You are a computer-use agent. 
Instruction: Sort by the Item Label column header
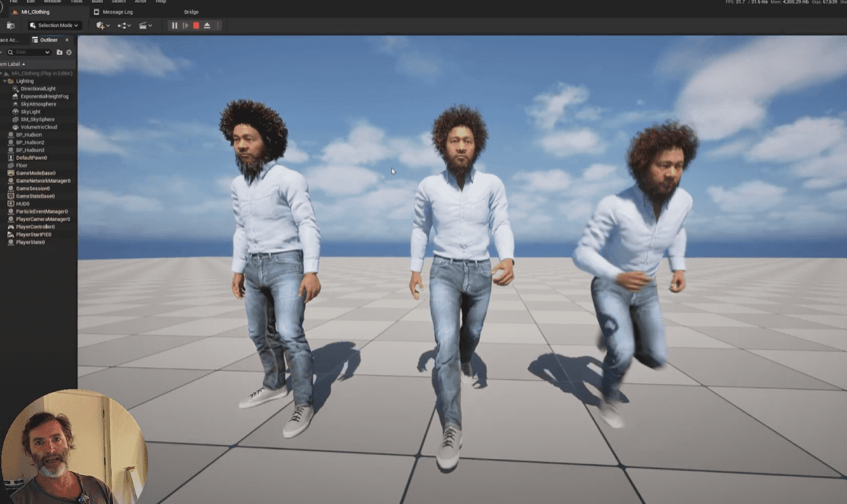(12, 64)
